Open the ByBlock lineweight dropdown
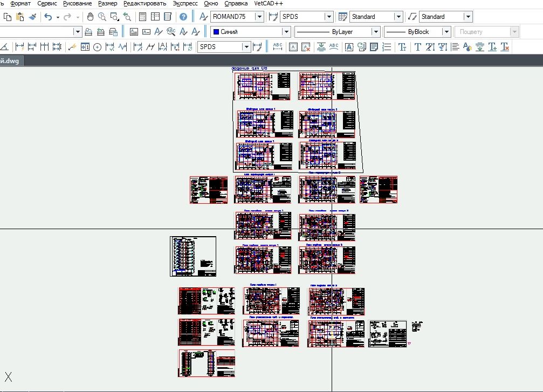Viewport: 543px width, 392px height. click(x=446, y=32)
